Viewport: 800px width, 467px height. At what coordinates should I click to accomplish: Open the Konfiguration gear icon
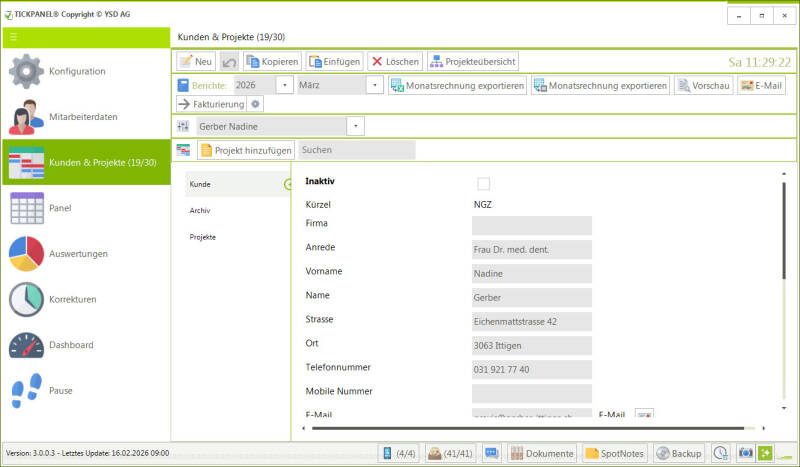pyautogui.click(x=26, y=71)
